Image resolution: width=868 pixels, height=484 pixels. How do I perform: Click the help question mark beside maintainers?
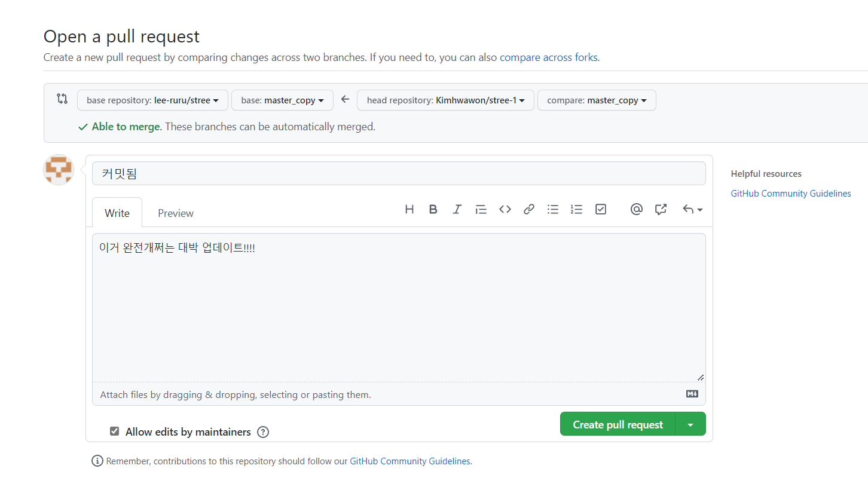[263, 432]
